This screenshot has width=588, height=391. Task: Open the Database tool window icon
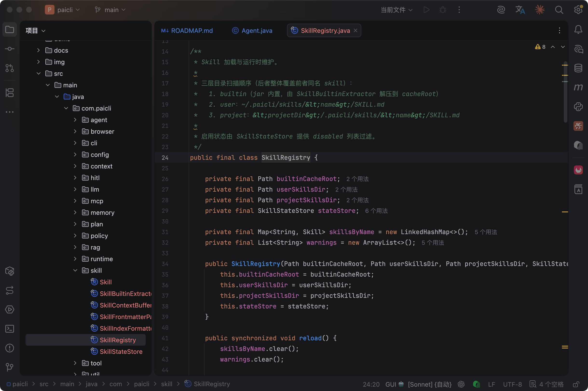coord(578,68)
